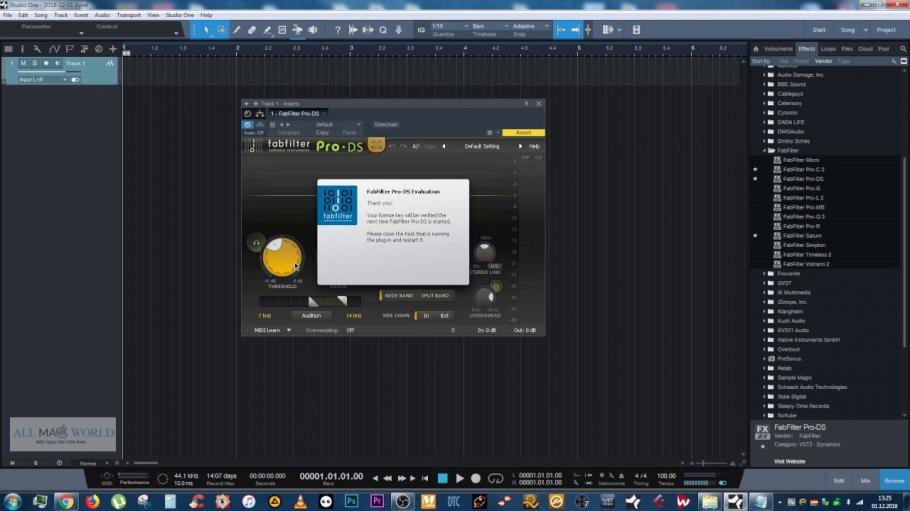
Task: Open the Quantize 1/16 dropdown
Action: pyautogui.click(x=446, y=26)
